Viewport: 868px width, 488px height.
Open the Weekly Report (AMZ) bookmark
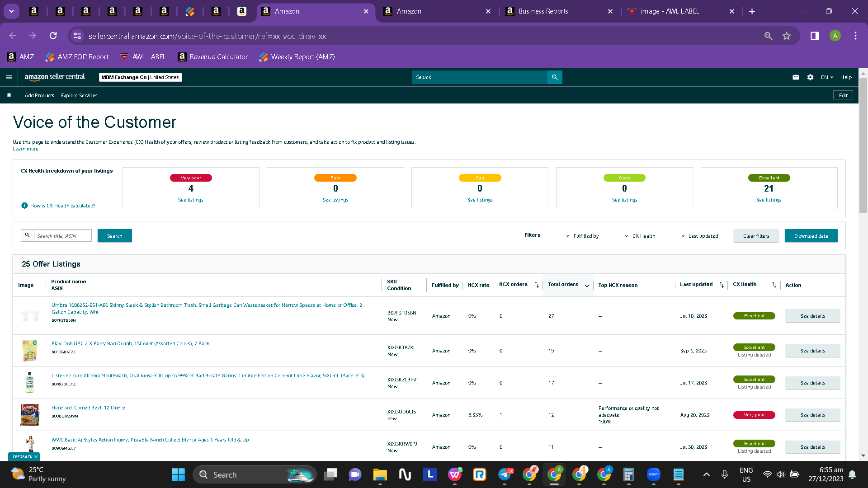[x=297, y=57]
